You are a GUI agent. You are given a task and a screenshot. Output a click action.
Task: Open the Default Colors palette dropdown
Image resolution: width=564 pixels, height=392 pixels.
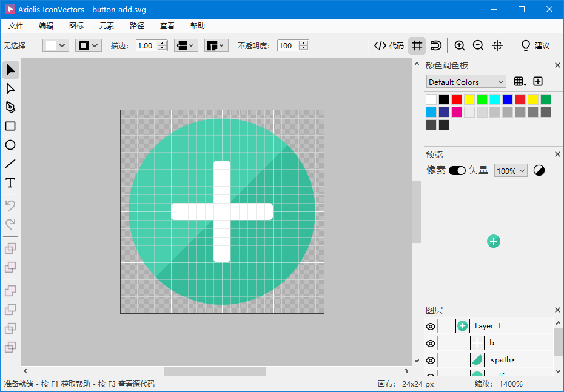466,82
